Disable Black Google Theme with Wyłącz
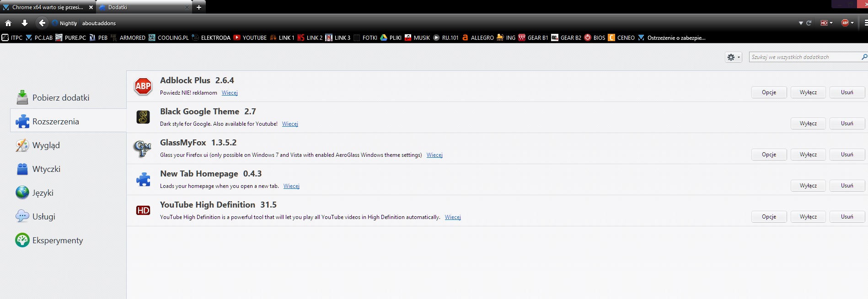Screen dimensions: 868x299 (808, 123)
